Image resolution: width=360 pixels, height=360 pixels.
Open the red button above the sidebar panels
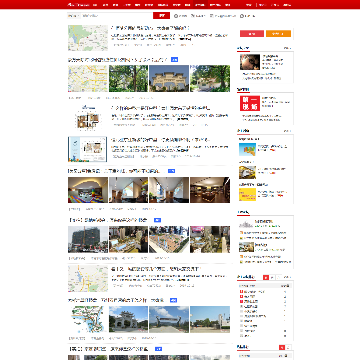tap(252, 33)
